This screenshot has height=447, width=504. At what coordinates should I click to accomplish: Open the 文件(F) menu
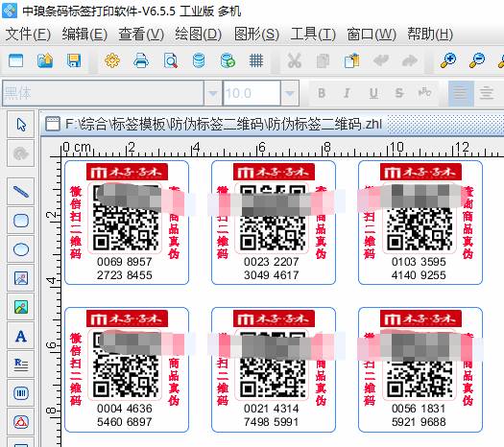pyautogui.click(x=28, y=34)
